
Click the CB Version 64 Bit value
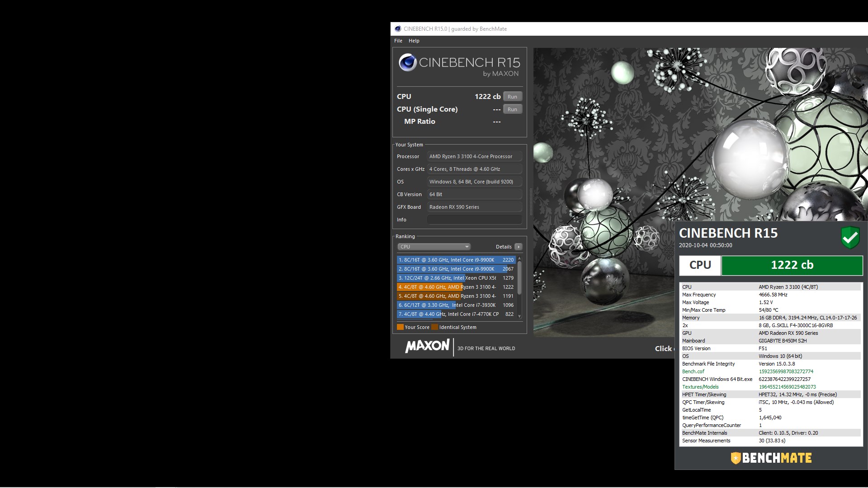click(x=475, y=194)
